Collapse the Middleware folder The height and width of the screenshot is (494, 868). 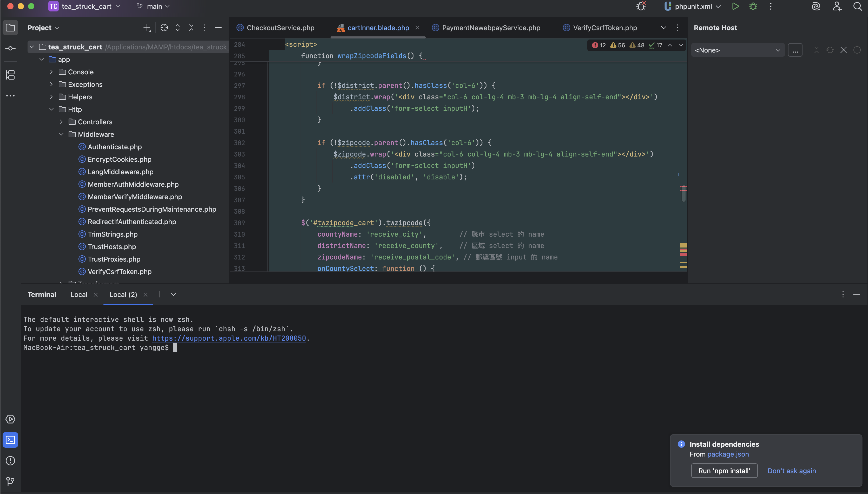pyautogui.click(x=61, y=134)
